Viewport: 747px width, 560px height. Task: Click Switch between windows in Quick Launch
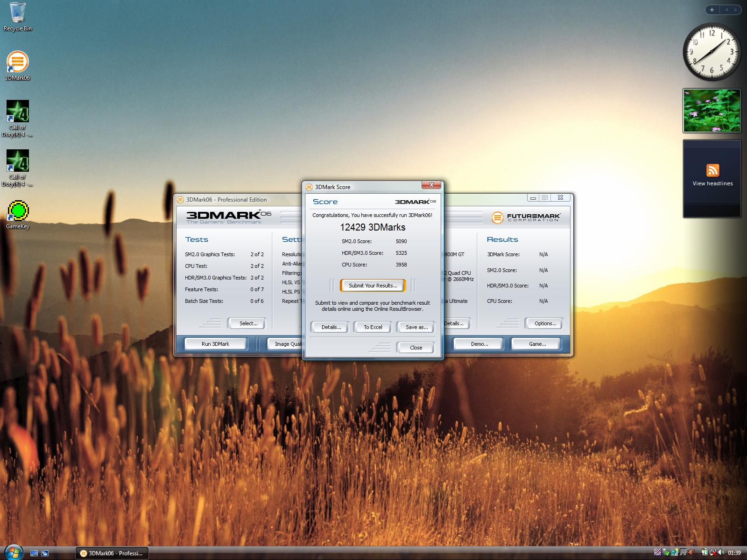[x=45, y=553]
